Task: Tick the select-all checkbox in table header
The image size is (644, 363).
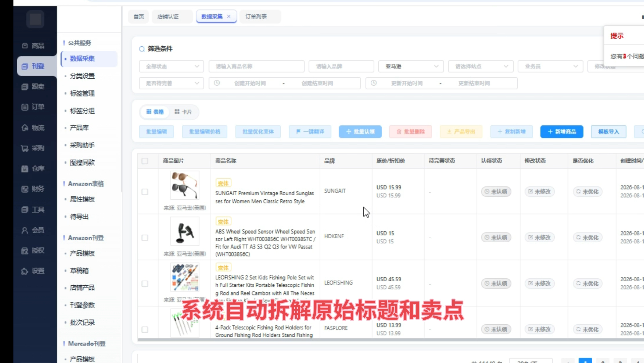Action: click(x=145, y=161)
